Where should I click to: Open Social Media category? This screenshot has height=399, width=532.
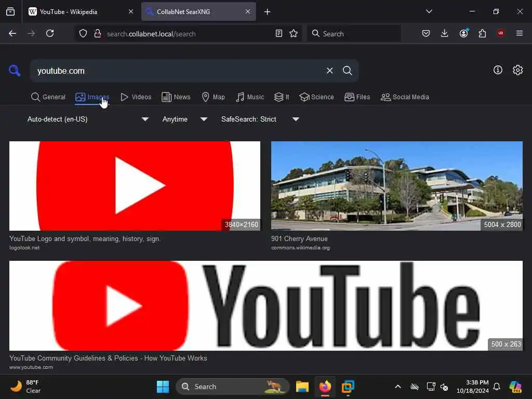point(405,97)
